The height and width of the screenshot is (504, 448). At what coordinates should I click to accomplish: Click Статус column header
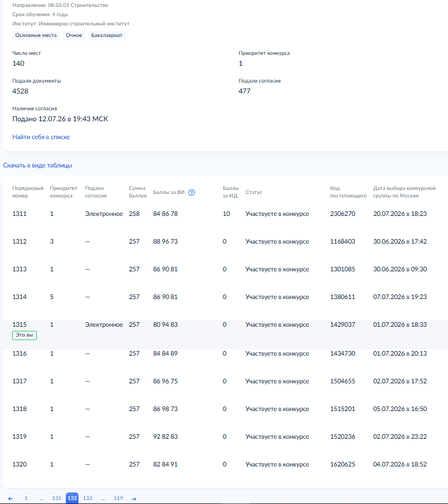[254, 192]
